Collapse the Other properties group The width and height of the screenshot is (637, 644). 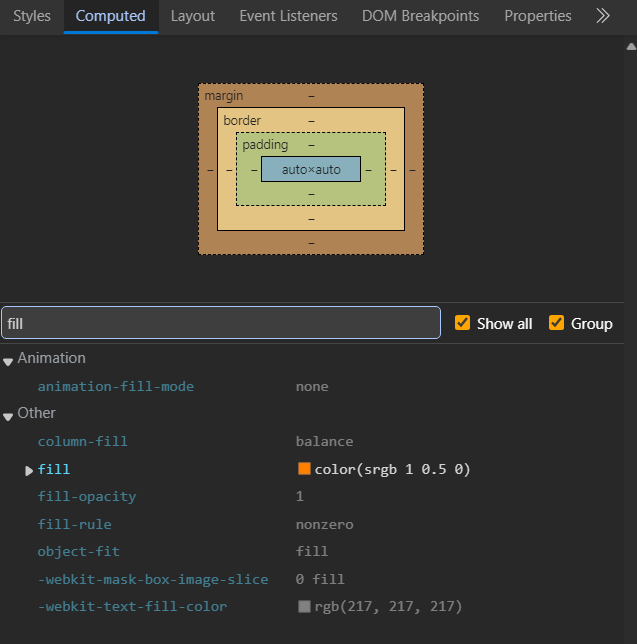[9, 414]
